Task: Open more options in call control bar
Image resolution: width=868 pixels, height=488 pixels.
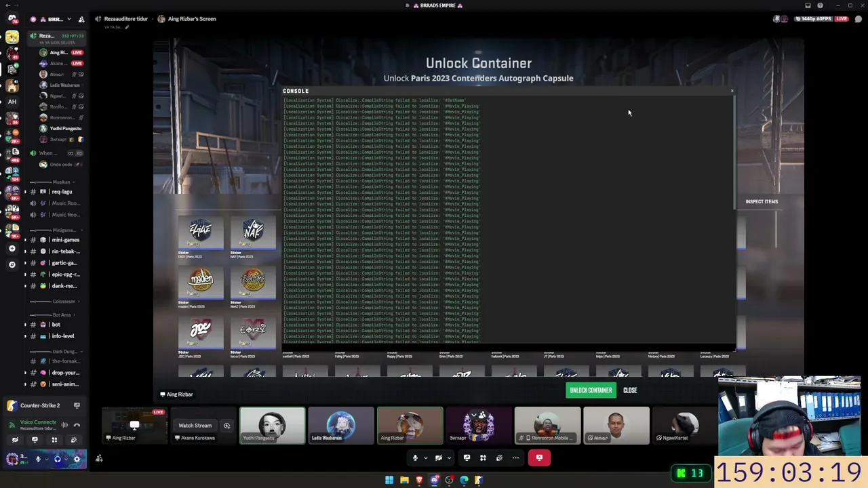Action: (x=515, y=457)
